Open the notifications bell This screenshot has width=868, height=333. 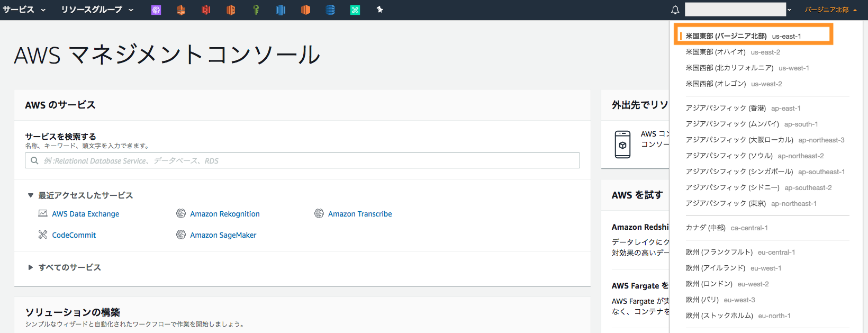(675, 10)
